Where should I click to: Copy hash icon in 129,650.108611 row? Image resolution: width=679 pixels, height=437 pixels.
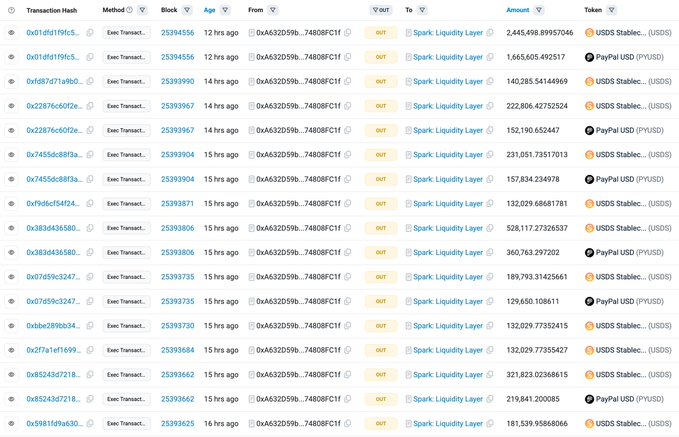pos(90,301)
